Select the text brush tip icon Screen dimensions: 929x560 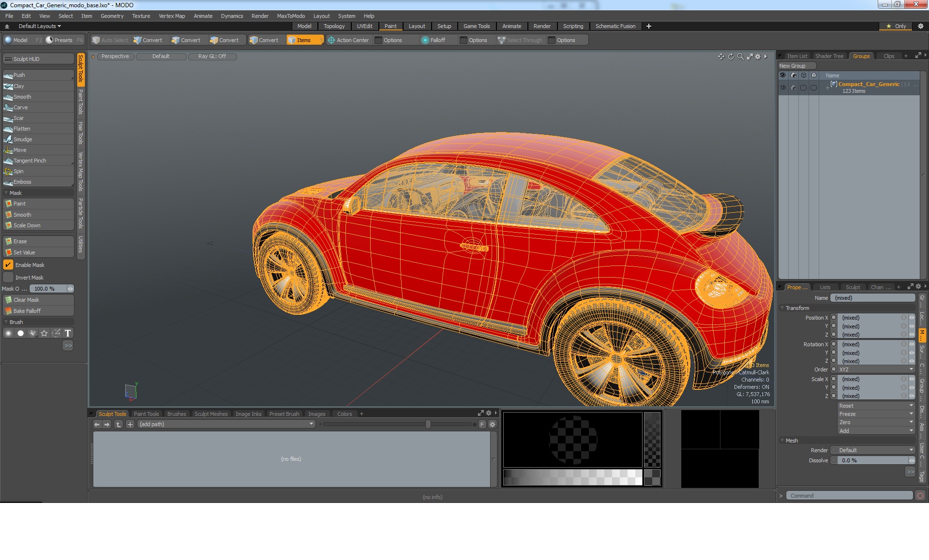(x=68, y=333)
